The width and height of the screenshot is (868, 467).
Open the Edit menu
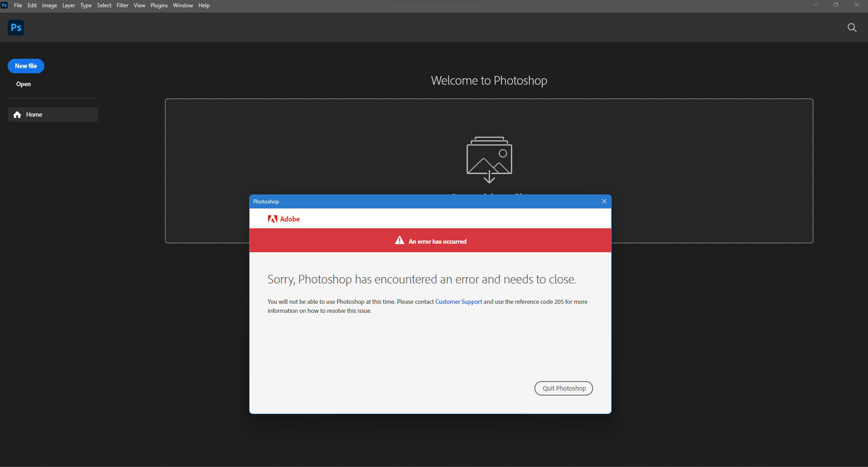(x=32, y=5)
